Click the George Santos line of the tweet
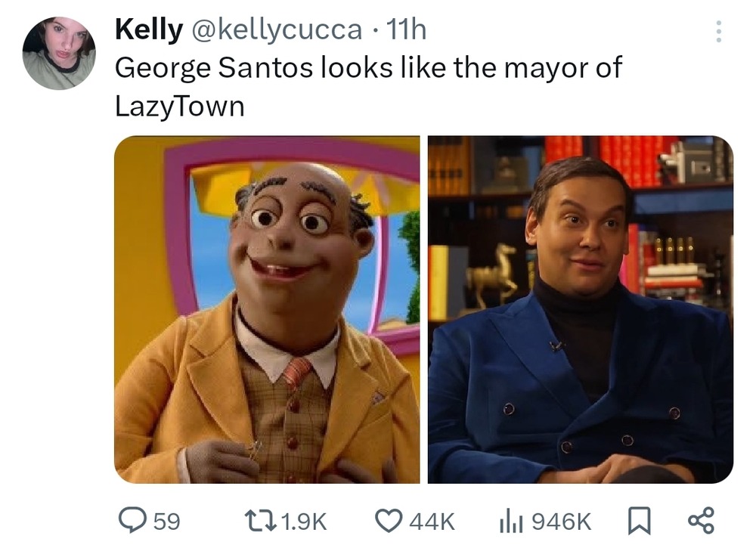 coord(368,67)
